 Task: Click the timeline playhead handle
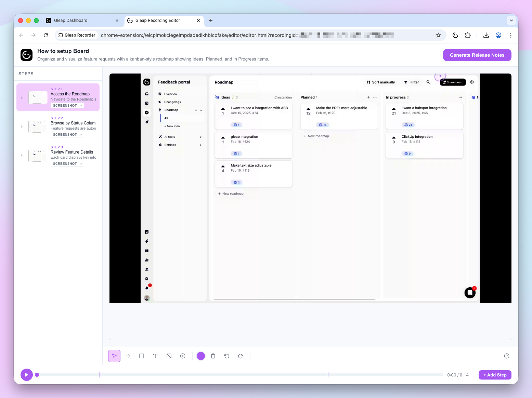coord(37,375)
